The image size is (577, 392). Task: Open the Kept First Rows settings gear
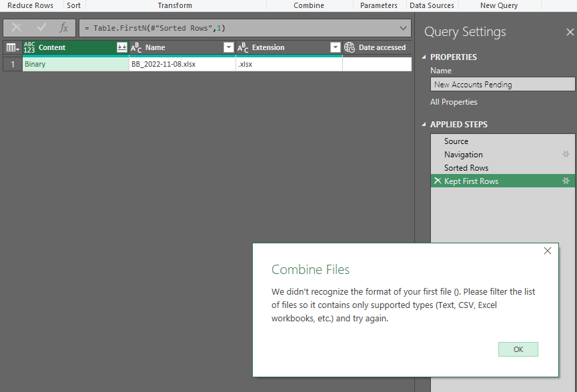(x=566, y=181)
